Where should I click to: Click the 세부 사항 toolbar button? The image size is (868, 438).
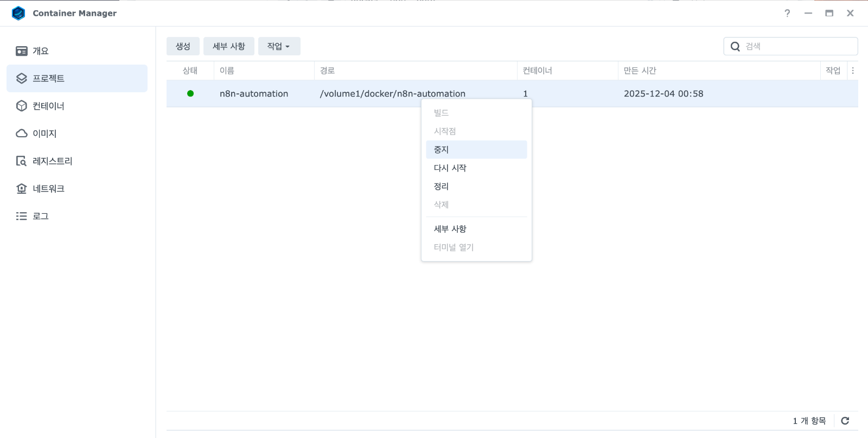click(229, 46)
